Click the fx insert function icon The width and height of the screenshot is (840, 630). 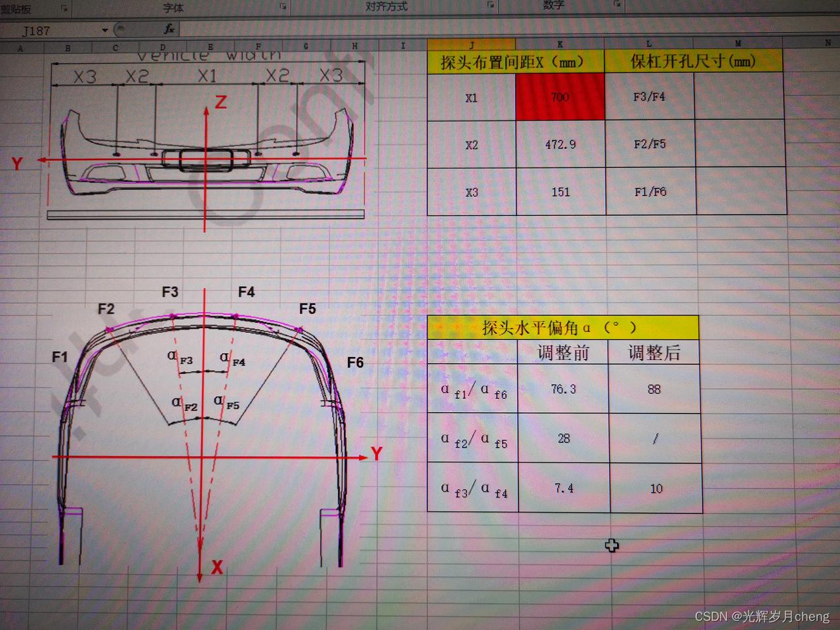[169, 29]
